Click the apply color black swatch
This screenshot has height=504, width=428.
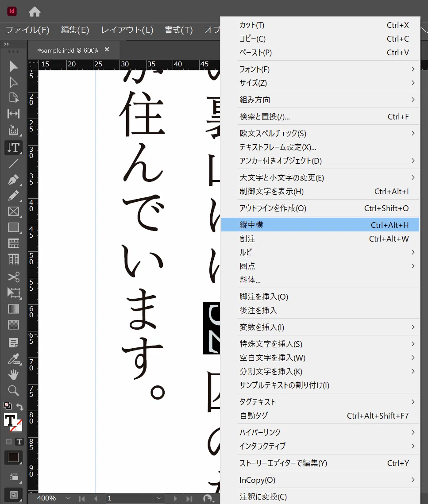pos(13,458)
